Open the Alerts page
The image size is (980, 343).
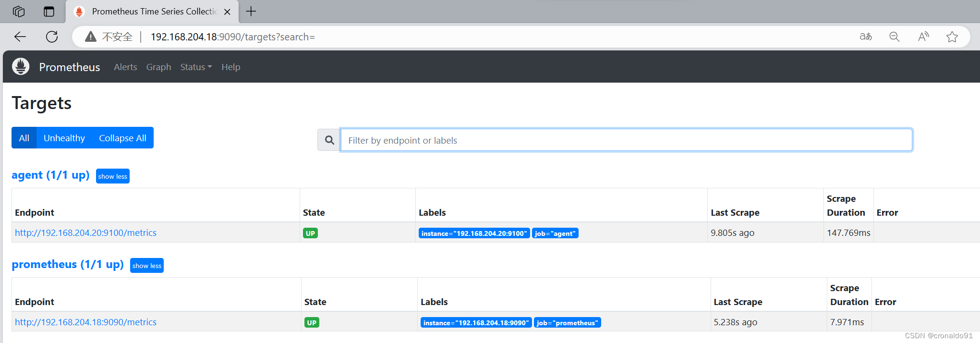point(125,67)
